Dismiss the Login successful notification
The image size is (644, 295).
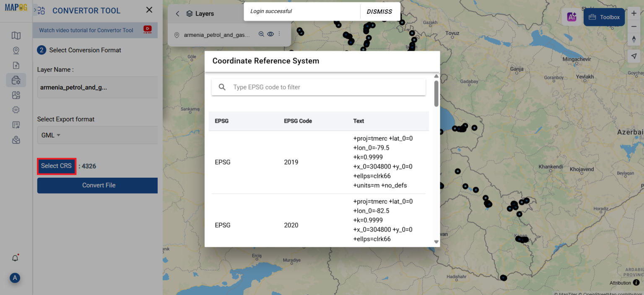[x=379, y=11]
